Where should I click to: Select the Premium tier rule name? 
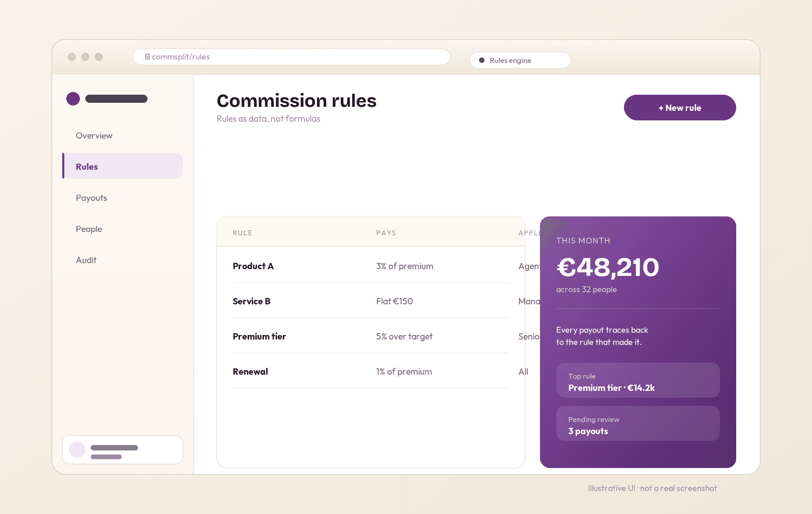[259, 336]
